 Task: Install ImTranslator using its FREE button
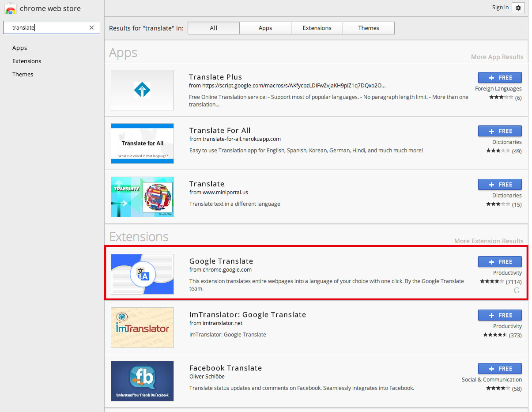[x=500, y=315]
